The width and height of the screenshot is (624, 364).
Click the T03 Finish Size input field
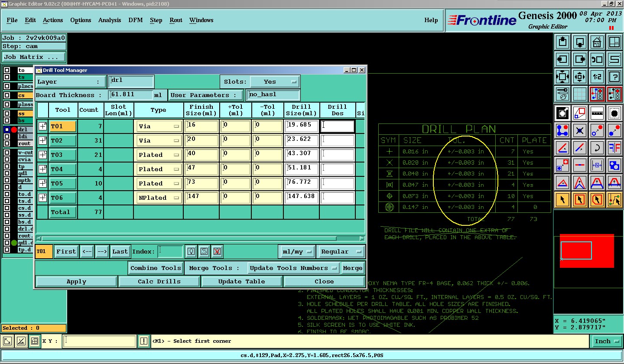click(x=201, y=155)
